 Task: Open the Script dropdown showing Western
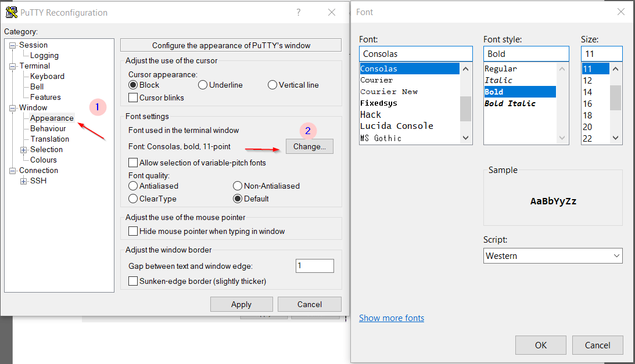pos(553,256)
